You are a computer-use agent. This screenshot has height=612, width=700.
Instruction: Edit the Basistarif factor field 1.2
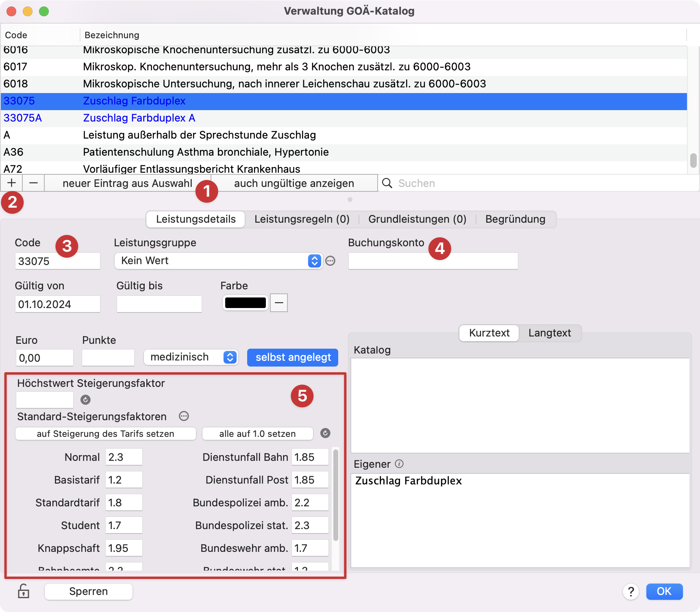pos(124,480)
